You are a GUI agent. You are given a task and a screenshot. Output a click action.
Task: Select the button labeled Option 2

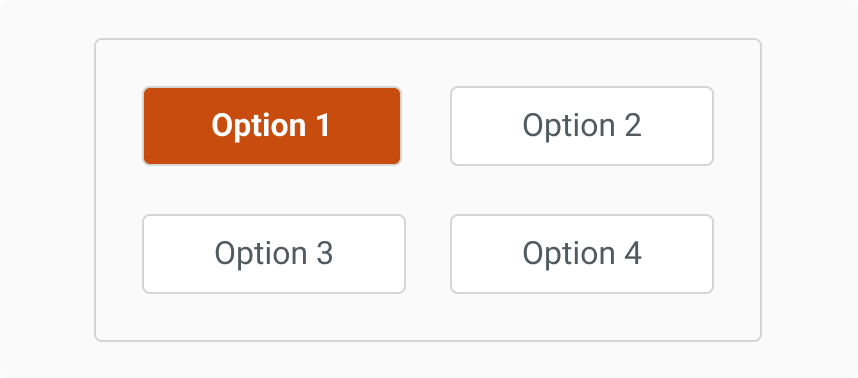[x=582, y=126]
